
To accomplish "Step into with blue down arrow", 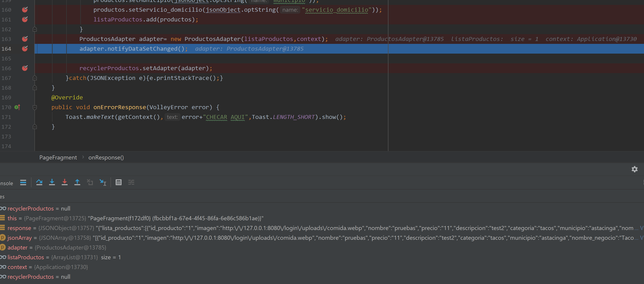I will point(52,182).
